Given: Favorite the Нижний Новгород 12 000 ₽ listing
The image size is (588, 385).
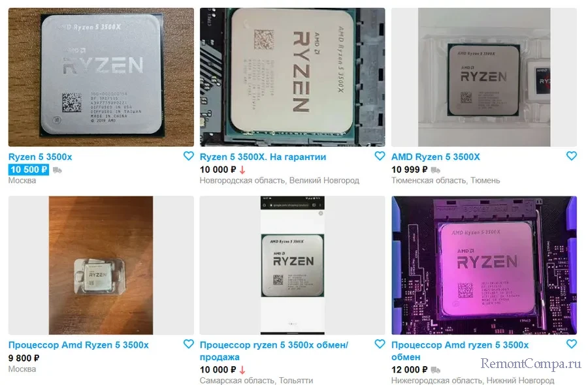Looking at the screenshot, I should (x=572, y=344).
